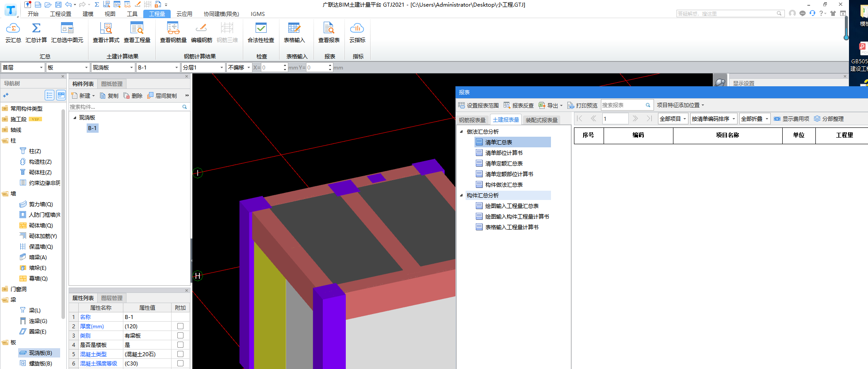The width and height of the screenshot is (868, 369).
Task: Click 删除 delete component button
Action: pyautogui.click(x=133, y=96)
